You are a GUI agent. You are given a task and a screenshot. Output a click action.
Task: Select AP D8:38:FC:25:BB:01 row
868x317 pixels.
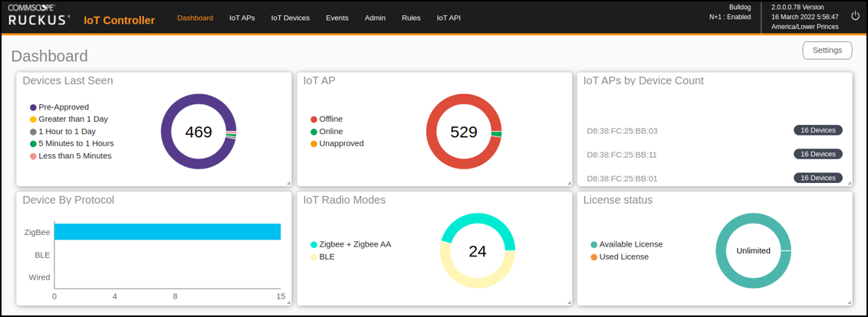[715, 178]
